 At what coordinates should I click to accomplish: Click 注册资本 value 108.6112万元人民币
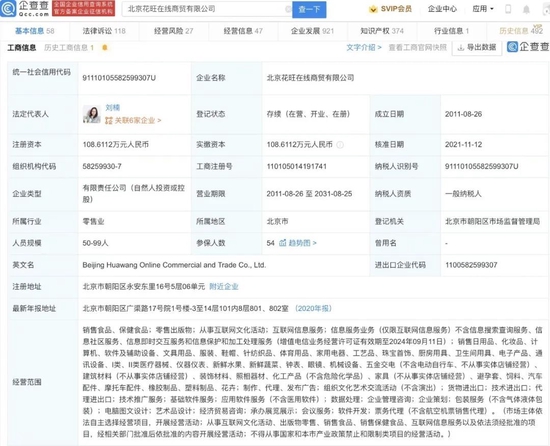[x=116, y=144]
